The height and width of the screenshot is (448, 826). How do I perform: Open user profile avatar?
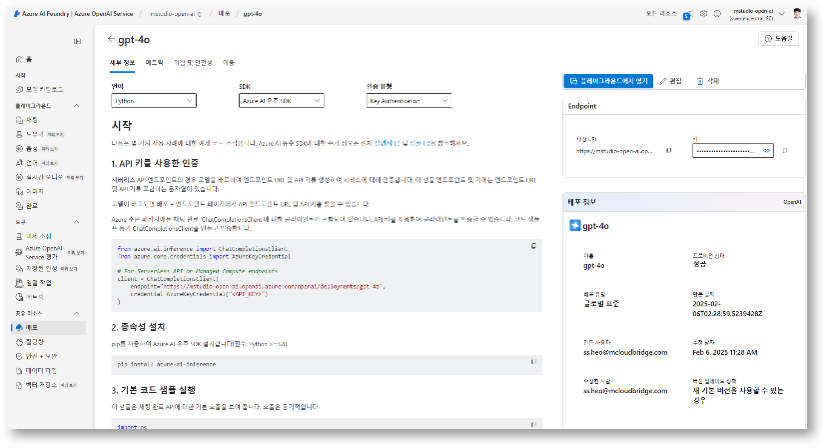[x=798, y=14]
